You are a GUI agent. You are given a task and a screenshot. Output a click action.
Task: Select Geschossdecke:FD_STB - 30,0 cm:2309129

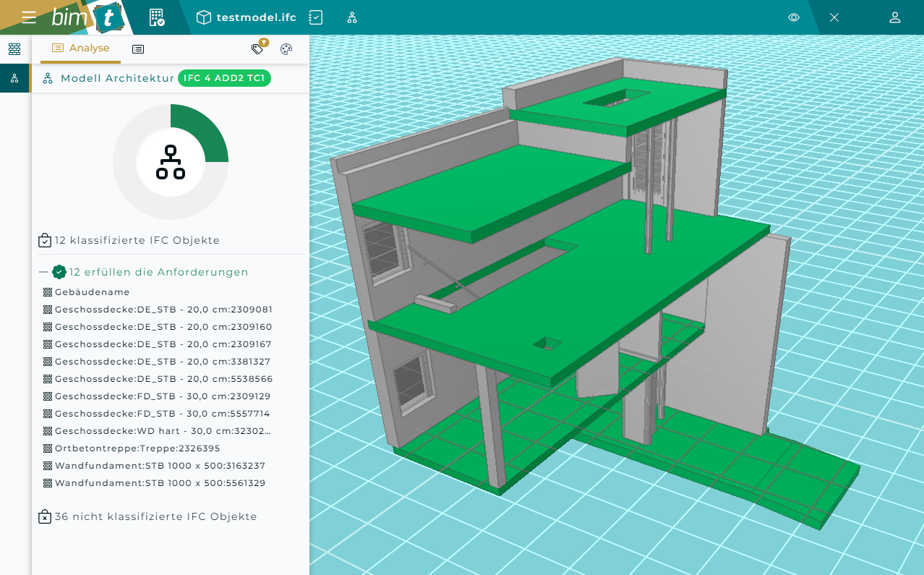point(163,396)
